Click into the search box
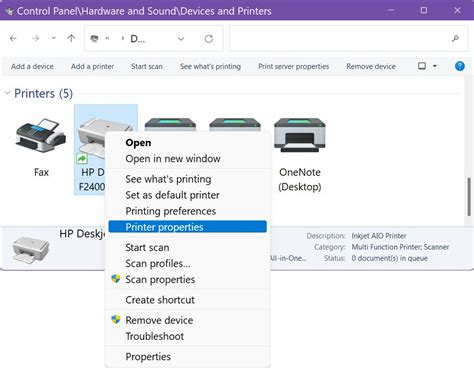Screen dimensions: 474x368 (x=348, y=39)
